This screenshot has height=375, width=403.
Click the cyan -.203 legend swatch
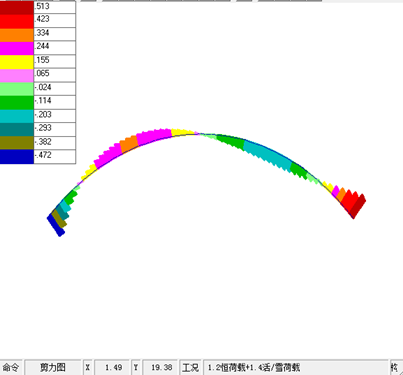point(17,116)
